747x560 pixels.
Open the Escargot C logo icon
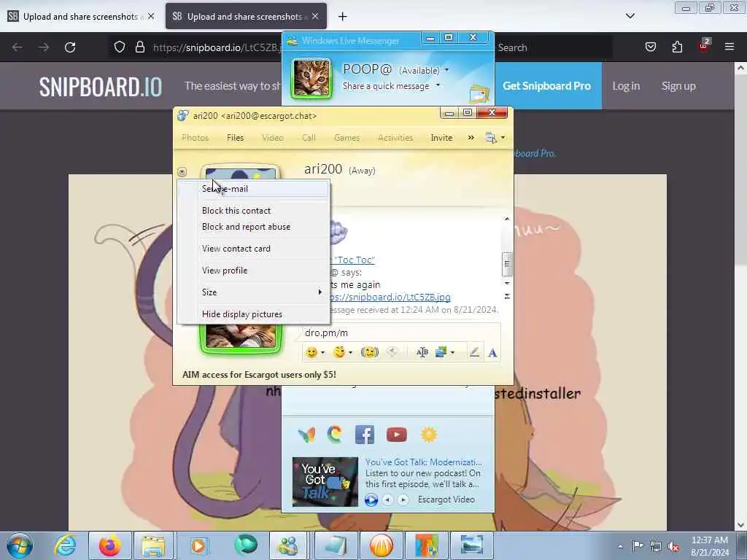tap(335, 435)
